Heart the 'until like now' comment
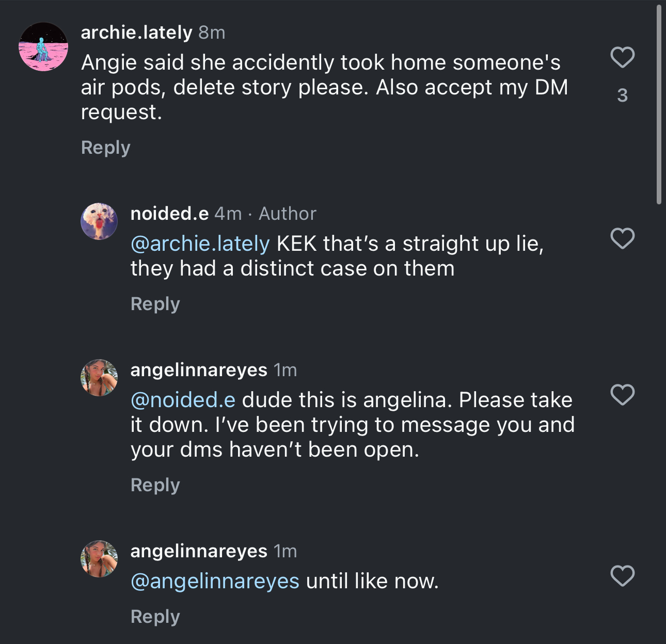 tap(622, 576)
